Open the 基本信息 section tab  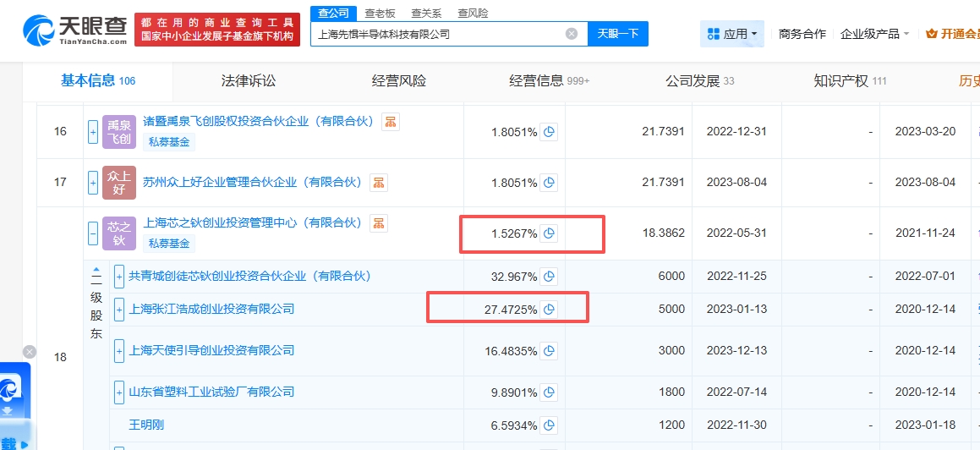click(98, 80)
